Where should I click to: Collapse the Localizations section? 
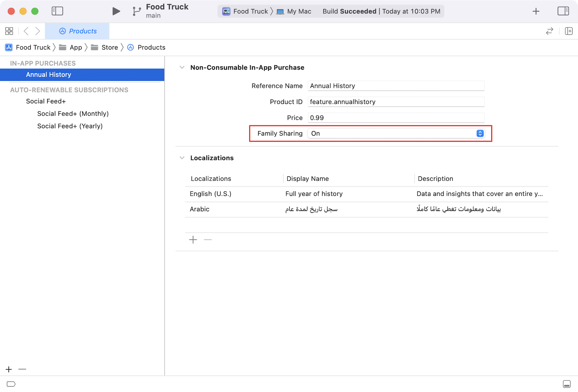(182, 158)
